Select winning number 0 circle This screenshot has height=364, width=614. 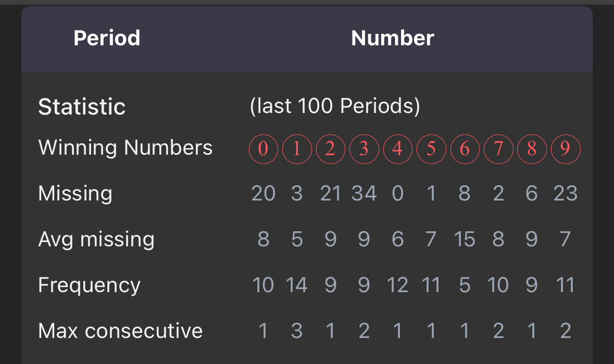[x=264, y=149]
